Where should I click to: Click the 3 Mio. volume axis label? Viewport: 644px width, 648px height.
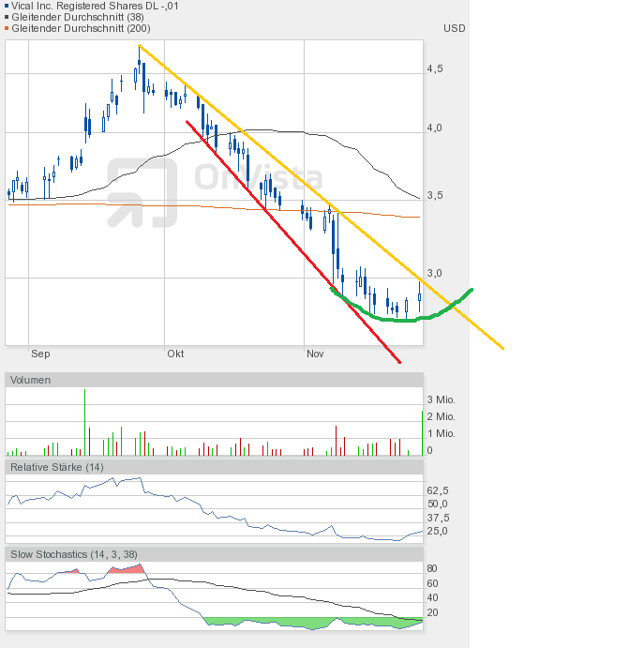tap(441, 399)
